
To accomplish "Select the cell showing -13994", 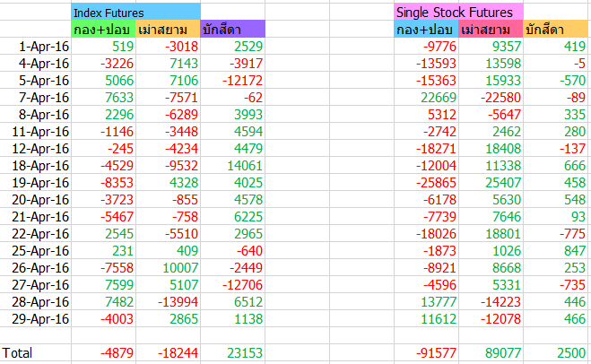I will pos(168,301).
